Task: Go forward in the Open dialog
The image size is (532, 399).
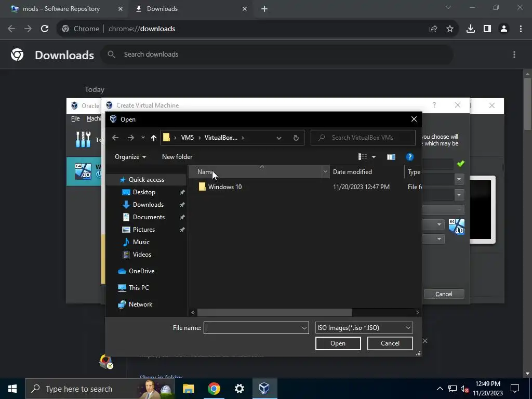Action: (x=130, y=138)
